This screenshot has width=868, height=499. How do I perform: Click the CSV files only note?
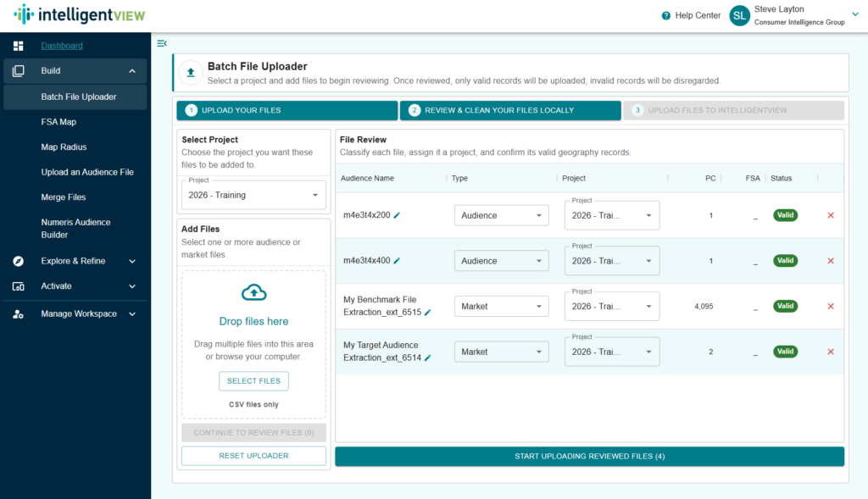tap(253, 404)
